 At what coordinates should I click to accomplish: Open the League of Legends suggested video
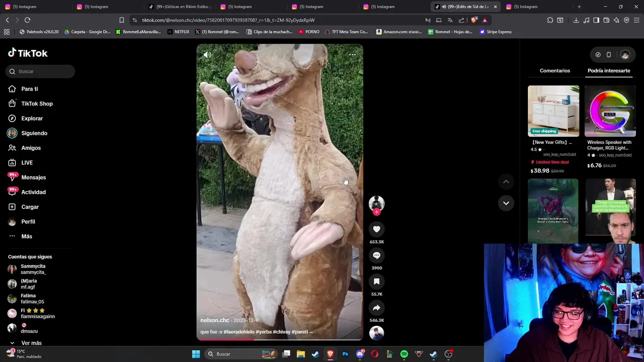(553, 211)
